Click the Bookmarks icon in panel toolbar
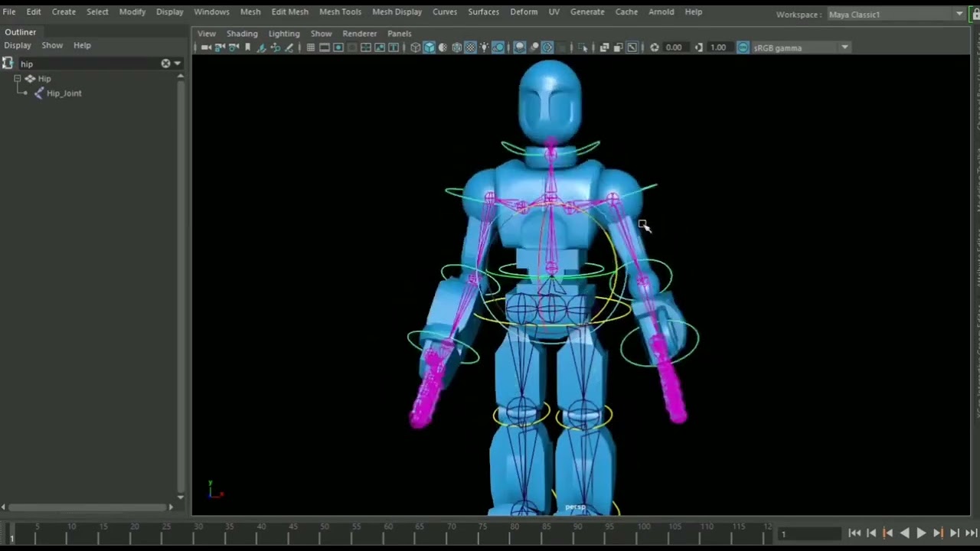The image size is (980, 551). coord(247,47)
